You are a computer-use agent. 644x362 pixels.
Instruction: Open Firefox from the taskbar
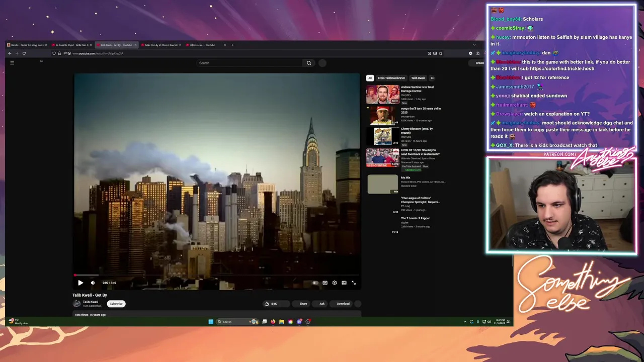click(273, 322)
